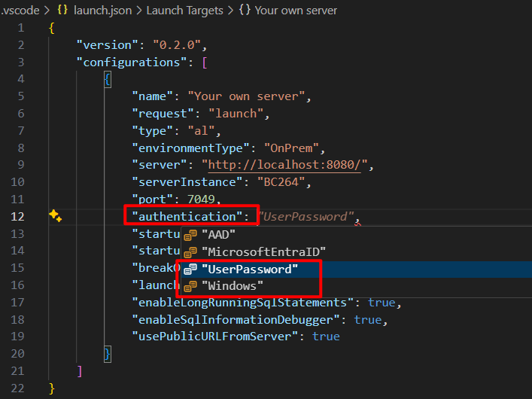
Task: Select "AAD" from the autocomplete list
Action: pyautogui.click(x=218, y=234)
